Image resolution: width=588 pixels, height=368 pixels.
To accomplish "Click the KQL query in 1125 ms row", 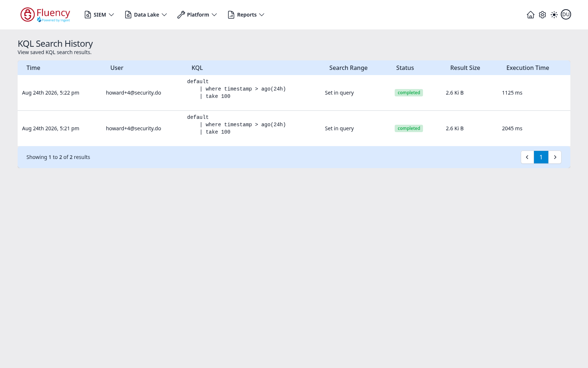I will point(236,89).
